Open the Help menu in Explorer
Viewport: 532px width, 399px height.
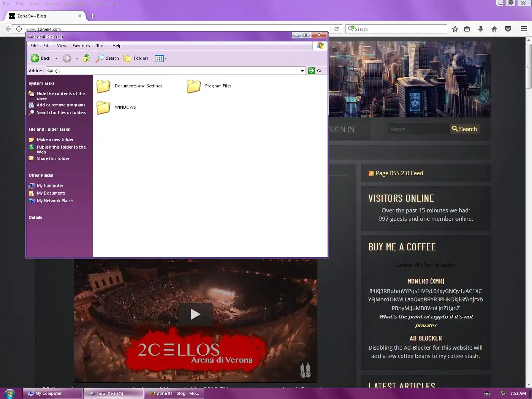tap(117, 46)
